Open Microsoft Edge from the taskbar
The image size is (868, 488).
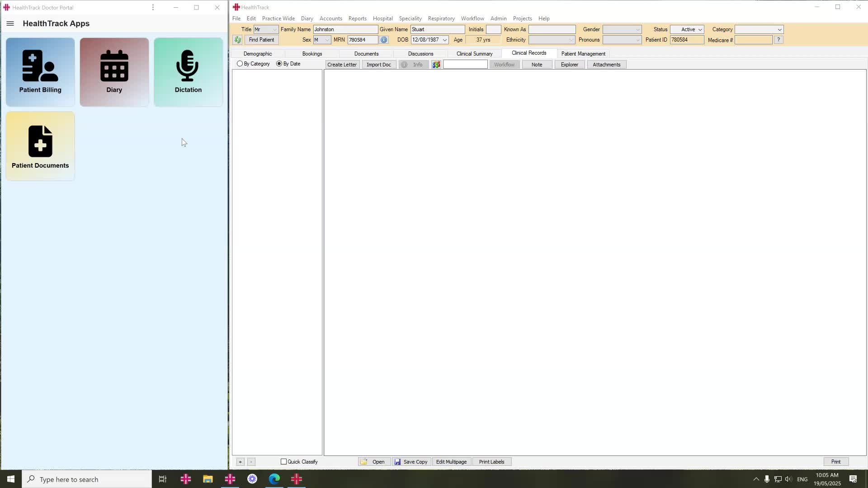[274, 479]
